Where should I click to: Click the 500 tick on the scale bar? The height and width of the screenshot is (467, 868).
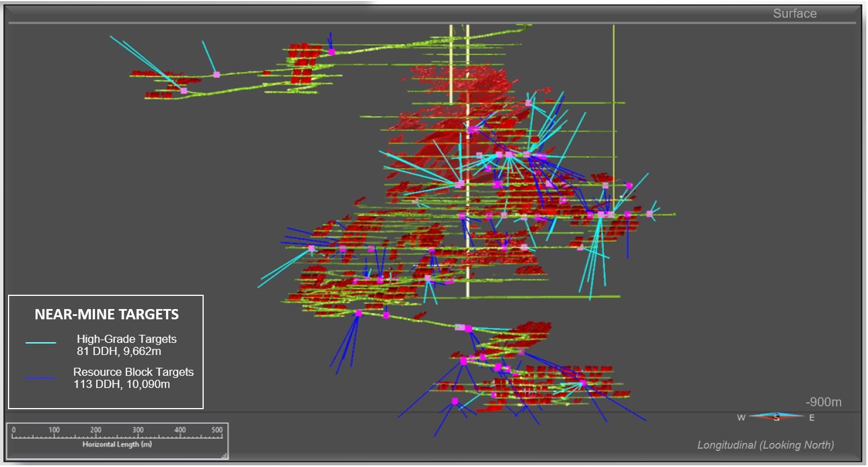pyautogui.click(x=217, y=430)
